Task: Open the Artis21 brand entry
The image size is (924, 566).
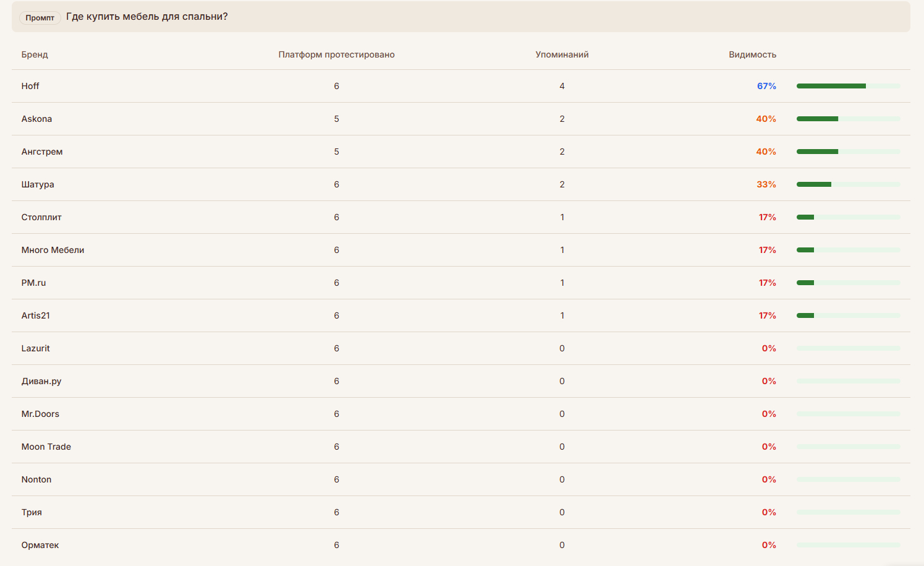Action: tap(36, 315)
